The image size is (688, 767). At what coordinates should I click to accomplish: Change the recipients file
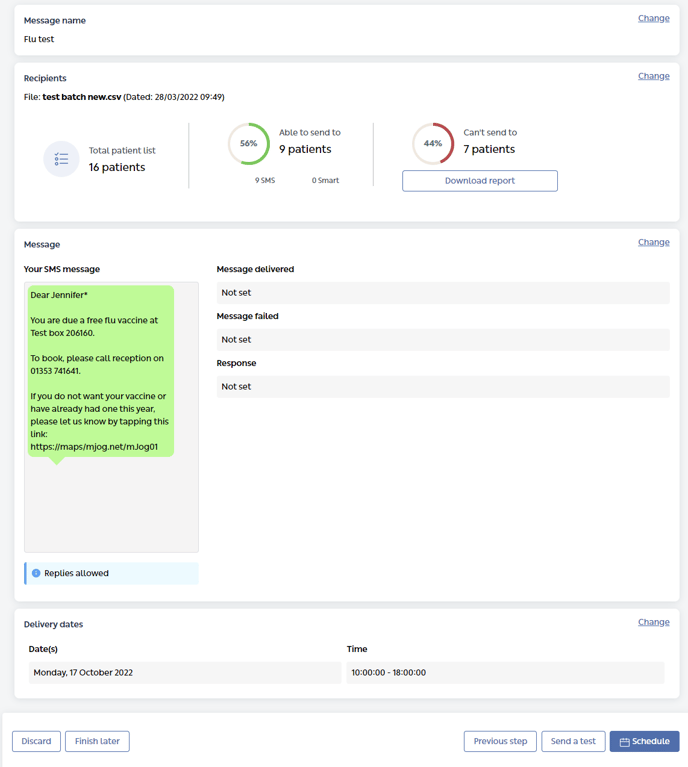(x=653, y=76)
